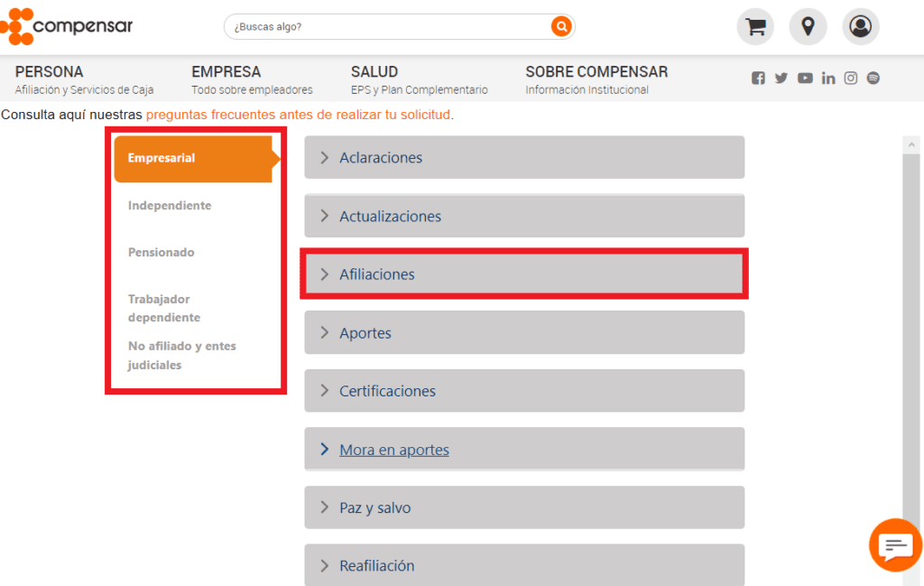Screen dimensions: 924x586
Task: Open the shopping cart icon
Action: 754,26
